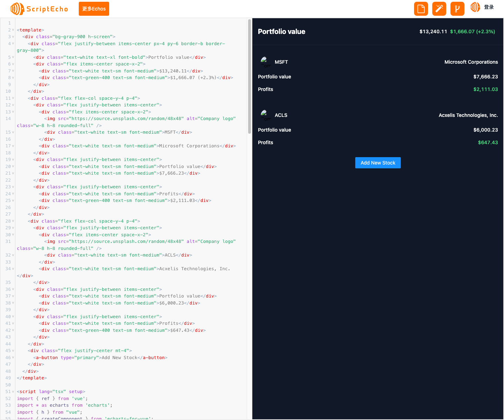
Task: Click the new file document icon
Action: (421, 9)
